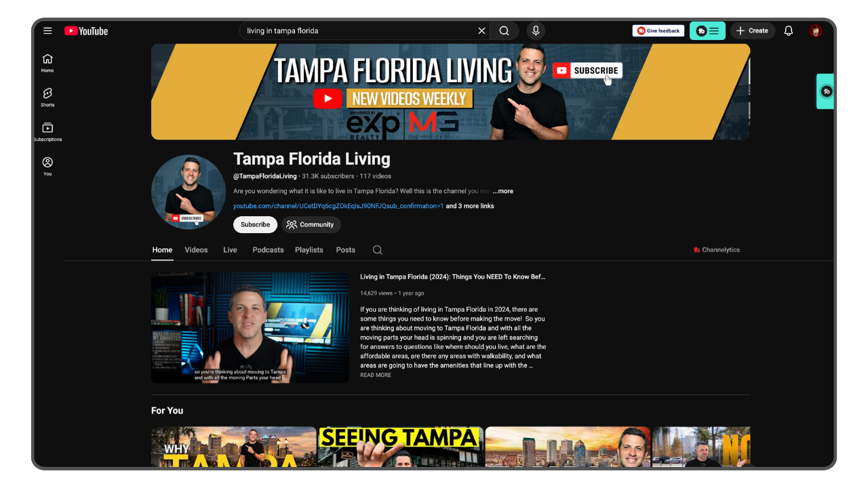Click the search magnifier icon

(x=504, y=30)
